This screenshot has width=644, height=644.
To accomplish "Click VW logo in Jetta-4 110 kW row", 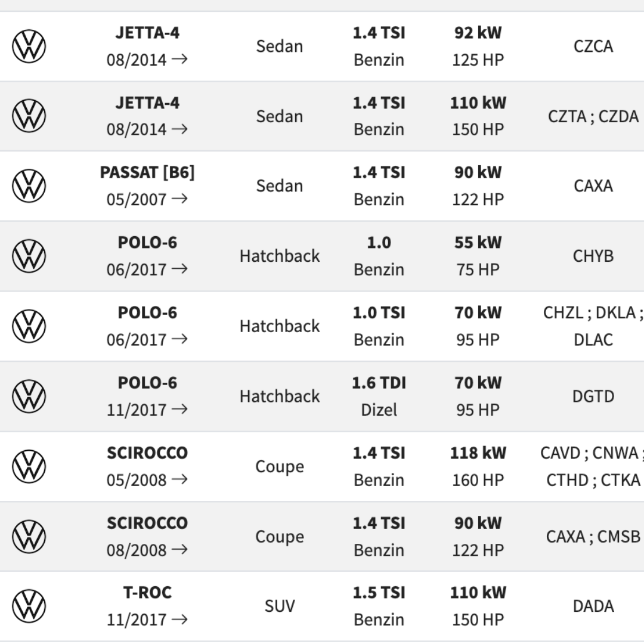I will [x=29, y=116].
